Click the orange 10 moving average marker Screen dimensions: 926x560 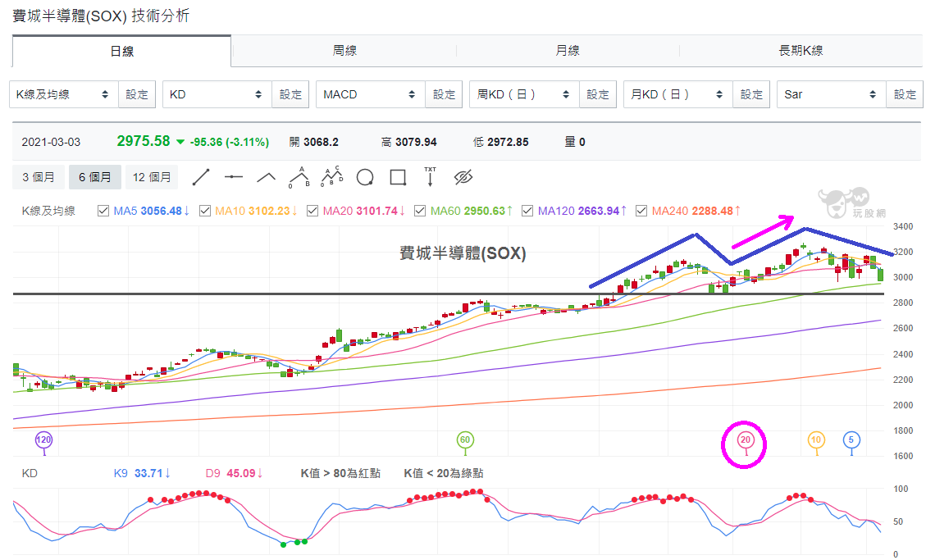816,439
